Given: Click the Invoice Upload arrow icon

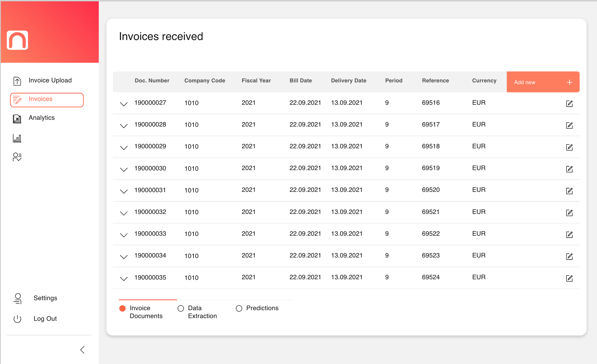Looking at the screenshot, I should pos(17,81).
